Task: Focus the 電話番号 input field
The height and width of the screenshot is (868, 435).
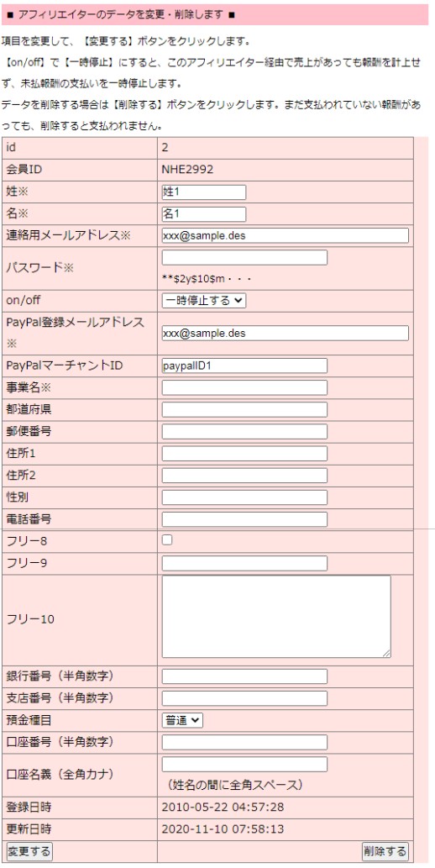Action: (244, 519)
